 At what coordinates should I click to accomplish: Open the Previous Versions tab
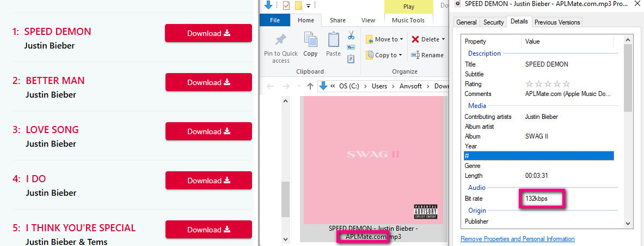557,22
